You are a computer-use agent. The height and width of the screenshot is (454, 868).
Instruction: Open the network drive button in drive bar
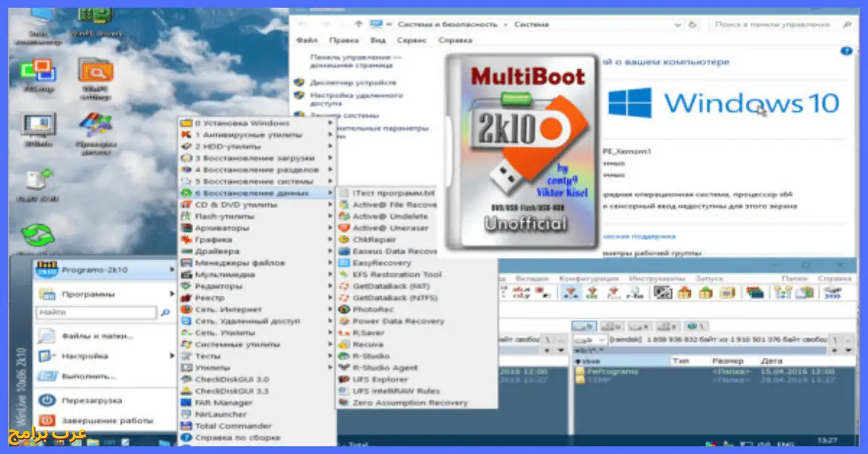pos(695,326)
